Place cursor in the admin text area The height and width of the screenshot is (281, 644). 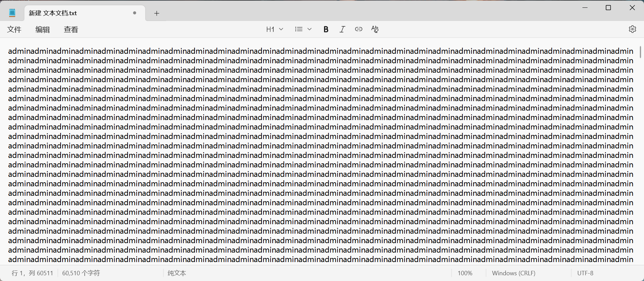coord(321,155)
